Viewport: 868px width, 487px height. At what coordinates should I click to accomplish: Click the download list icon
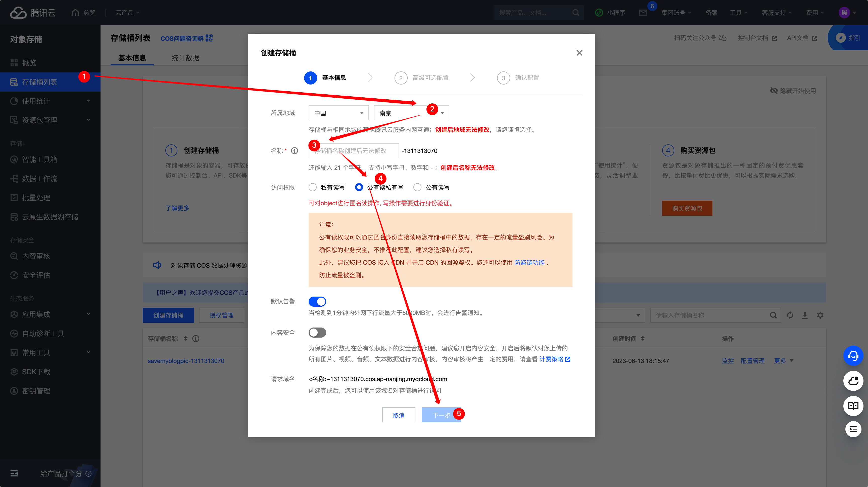click(x=805, y=315)
